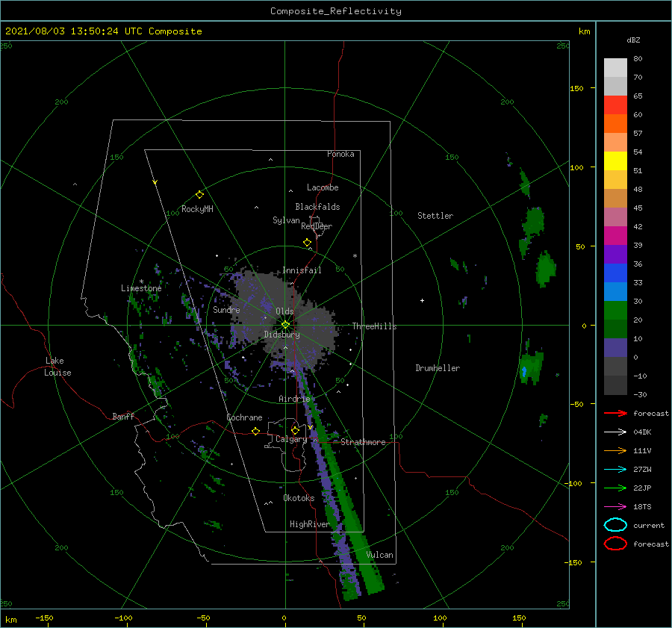Screen dimensions: 672x628
Task: Click the Didsbury city label
Action: coord(281,335)
